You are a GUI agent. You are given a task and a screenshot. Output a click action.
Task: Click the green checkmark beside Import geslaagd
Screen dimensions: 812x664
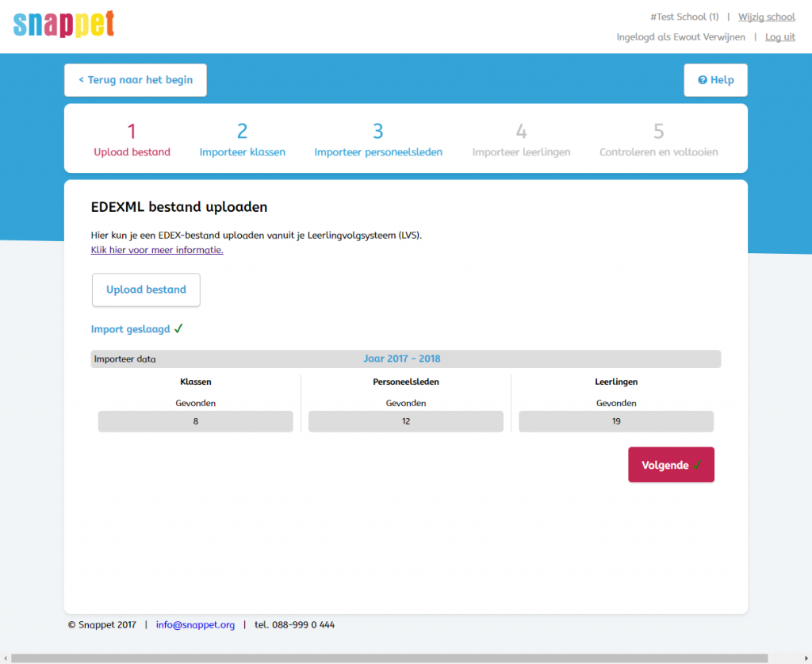pos(178,328)
